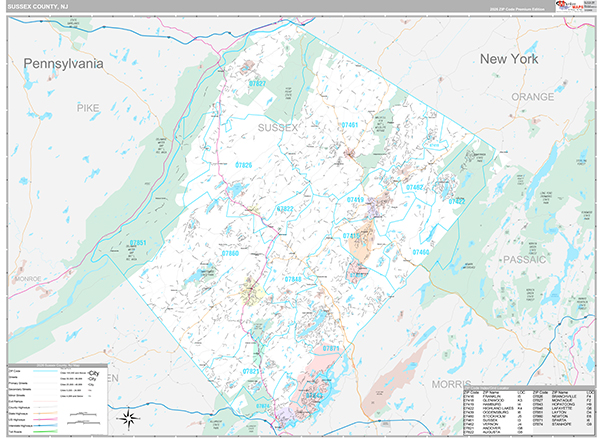Click the 07826 ZIP code label
600x438 pixels.
(243, 165)
